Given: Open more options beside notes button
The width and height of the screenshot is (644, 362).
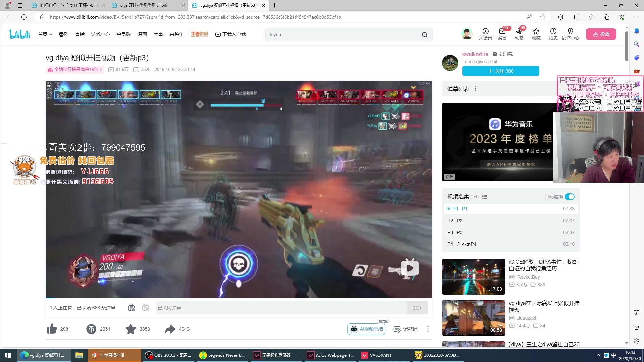Looking at the screenshot, I should pos(428,329).
